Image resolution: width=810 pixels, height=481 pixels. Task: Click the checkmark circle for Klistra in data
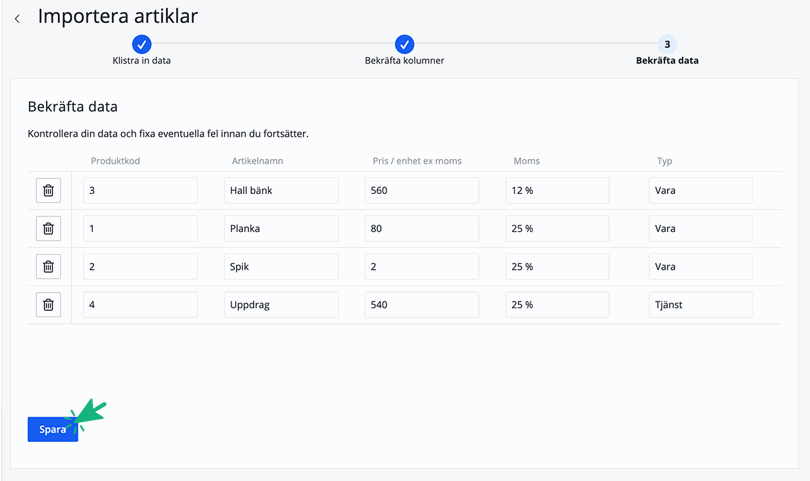tap(142, 44)
